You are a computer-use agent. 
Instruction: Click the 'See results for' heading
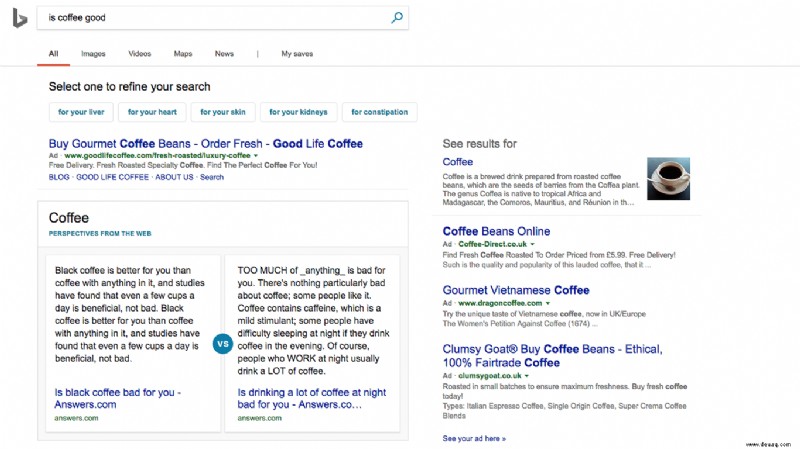click(x=480, y=144)
